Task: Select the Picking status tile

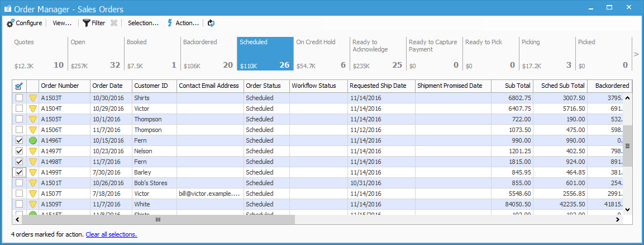Action: (547, 54)
